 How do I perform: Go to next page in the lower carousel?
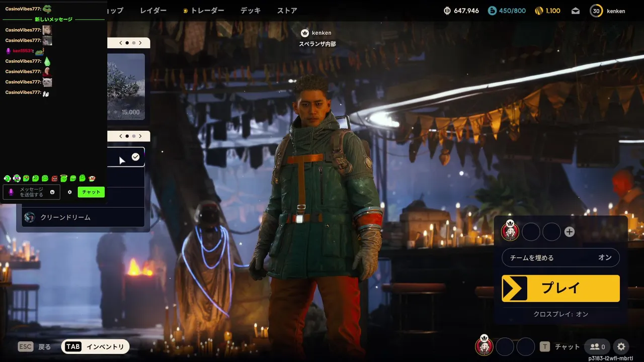coord(140,136)
